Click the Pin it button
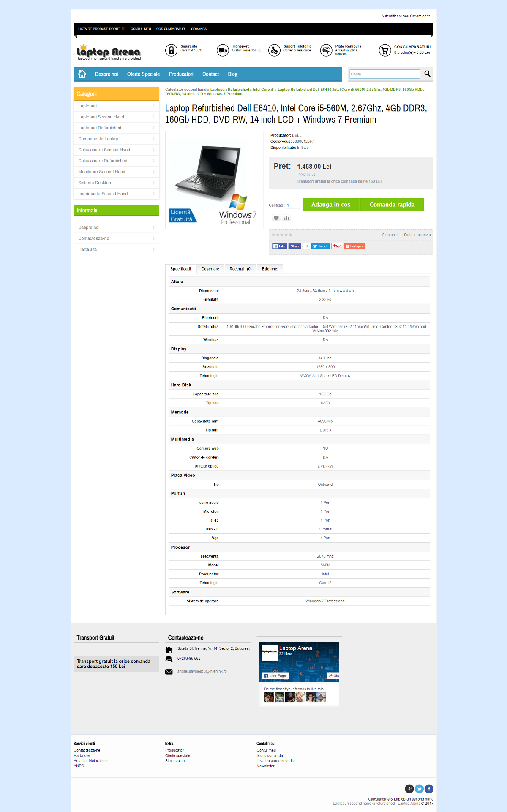This screenshot has width=507, height=812. [337, 246]
